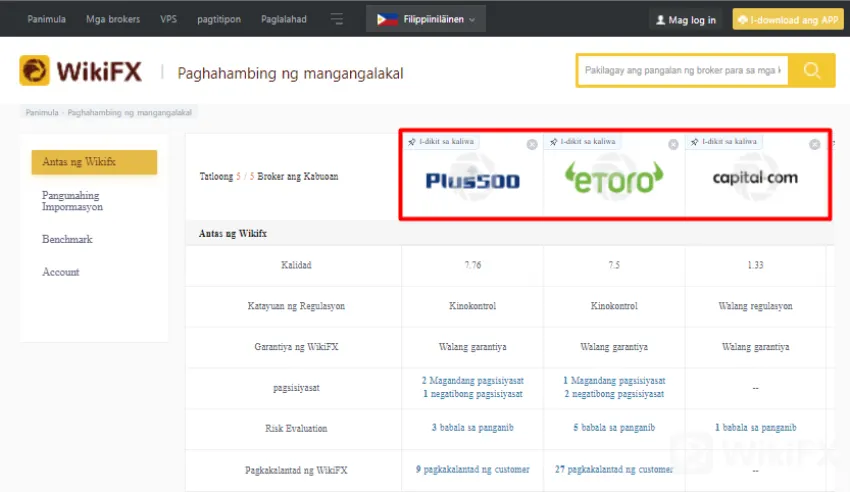The height and width of the screenshot is (492, 850).
Task: Click the Plus500 broker logo
Action: pos(473,180)
